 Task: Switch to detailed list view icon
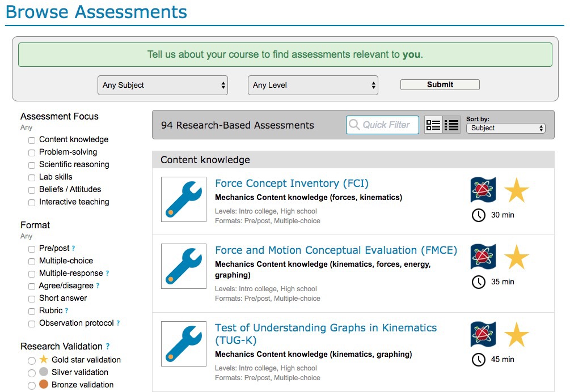click(433, 125)
